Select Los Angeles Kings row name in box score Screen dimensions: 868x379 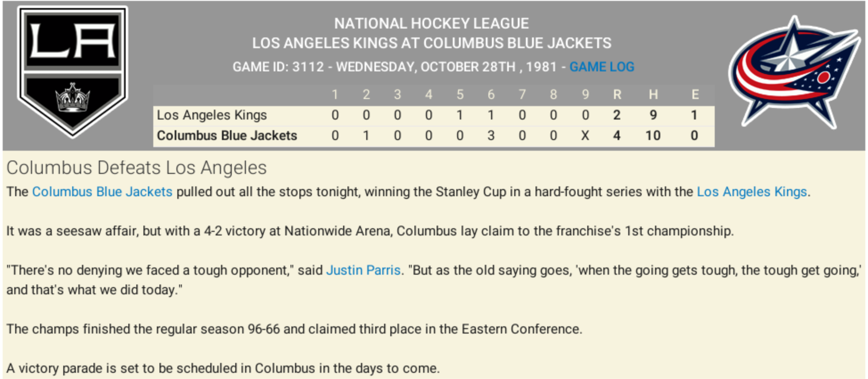(212, 115)
